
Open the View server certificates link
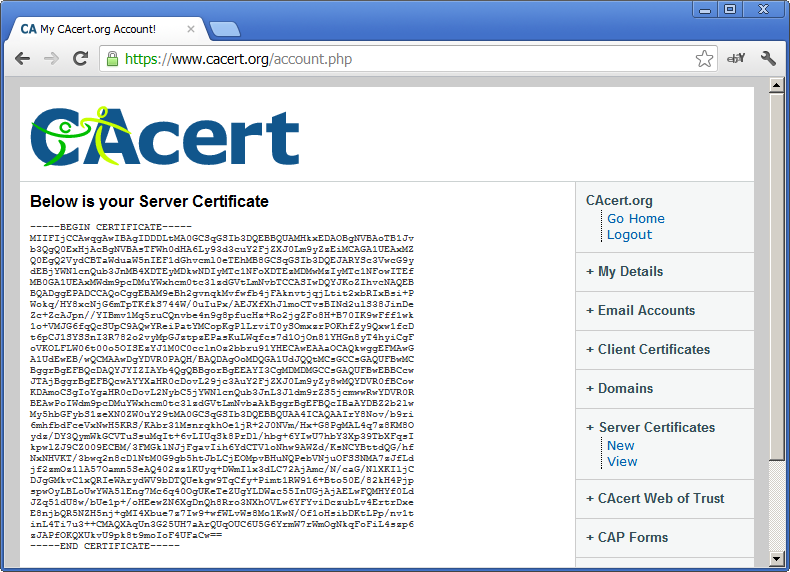(622, 462)
